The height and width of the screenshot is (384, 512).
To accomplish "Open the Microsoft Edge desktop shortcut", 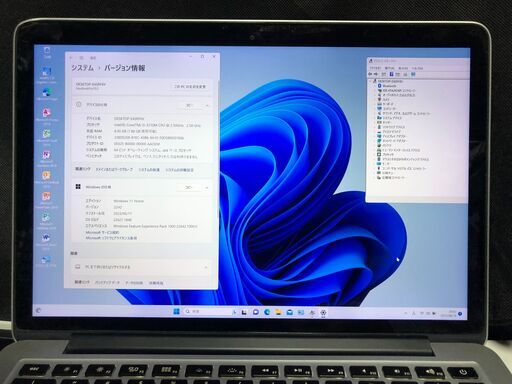I will point(47,93).
